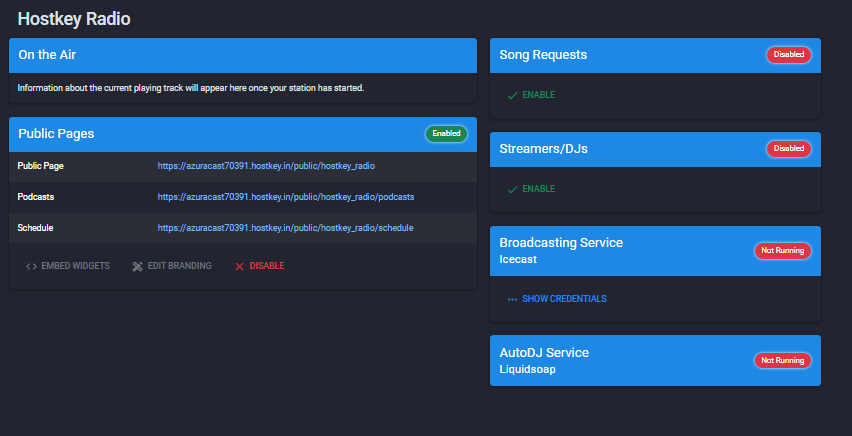Open the Public Page URL link

click(x=265, y=165)
